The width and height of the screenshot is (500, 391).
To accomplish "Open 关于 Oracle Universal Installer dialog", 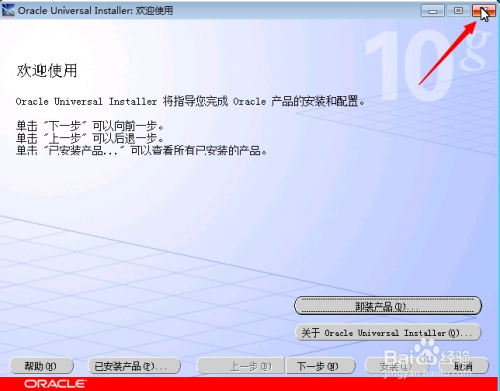I will [388, 332].
